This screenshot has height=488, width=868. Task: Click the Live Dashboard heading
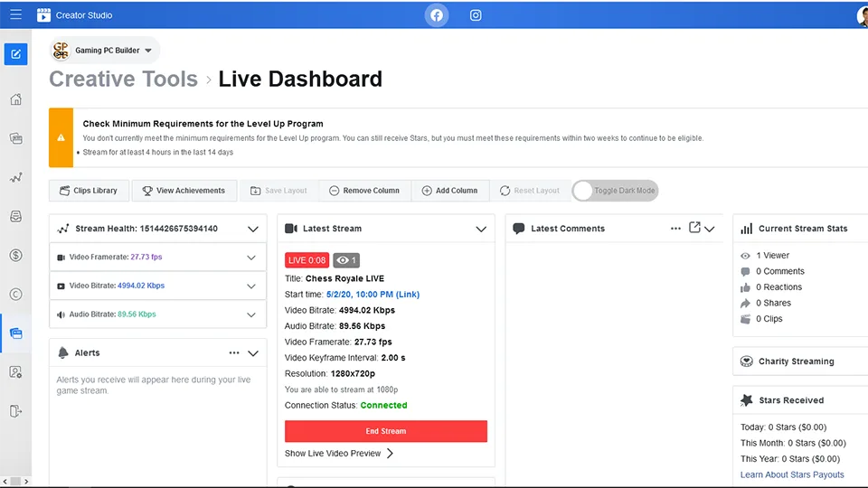[x=300, y=80]
